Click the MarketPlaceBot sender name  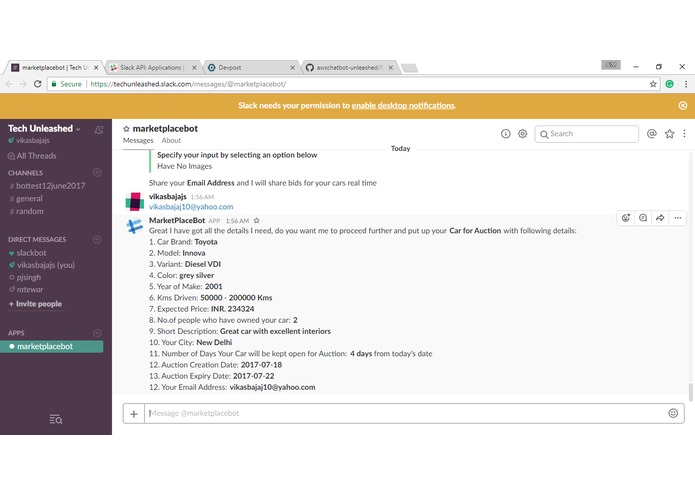coord(177,220)
